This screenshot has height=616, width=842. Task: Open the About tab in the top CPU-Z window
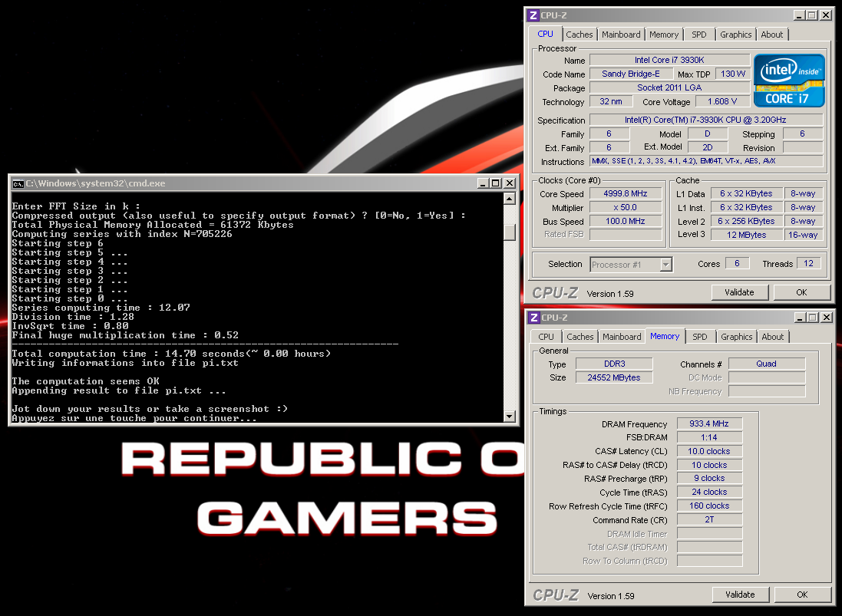(x=771, y=35)
